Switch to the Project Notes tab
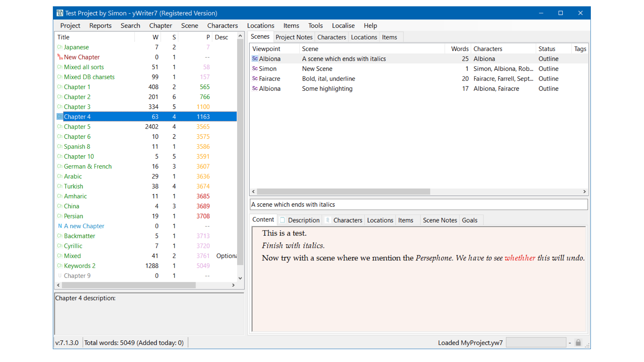The width and height of the screenshot is (644, 362). pyautogui.click(x=294, y=37)
